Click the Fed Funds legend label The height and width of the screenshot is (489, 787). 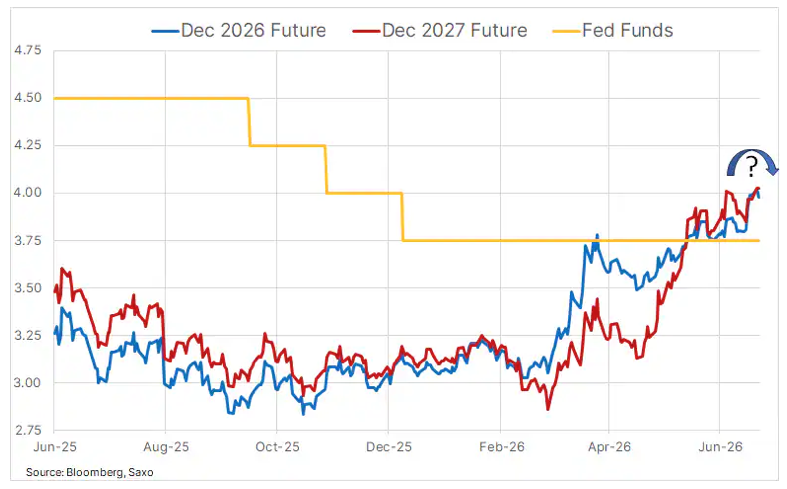click(627, 31)
